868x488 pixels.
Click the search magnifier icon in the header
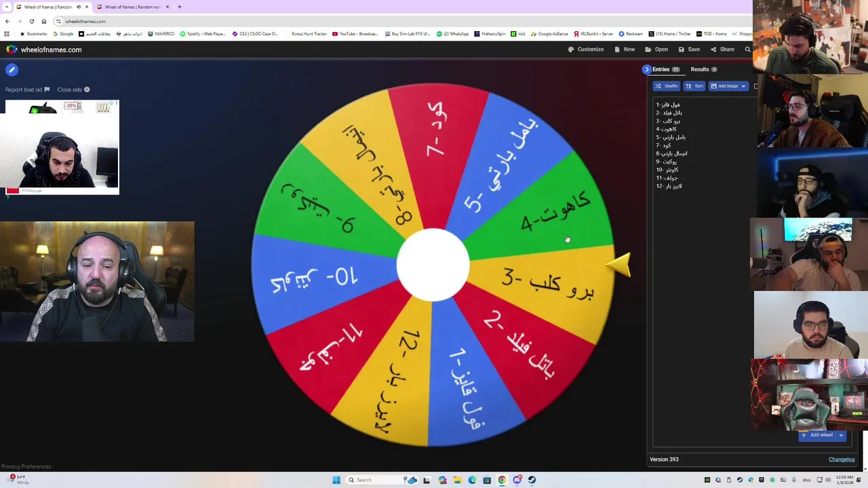click(747, 49)
